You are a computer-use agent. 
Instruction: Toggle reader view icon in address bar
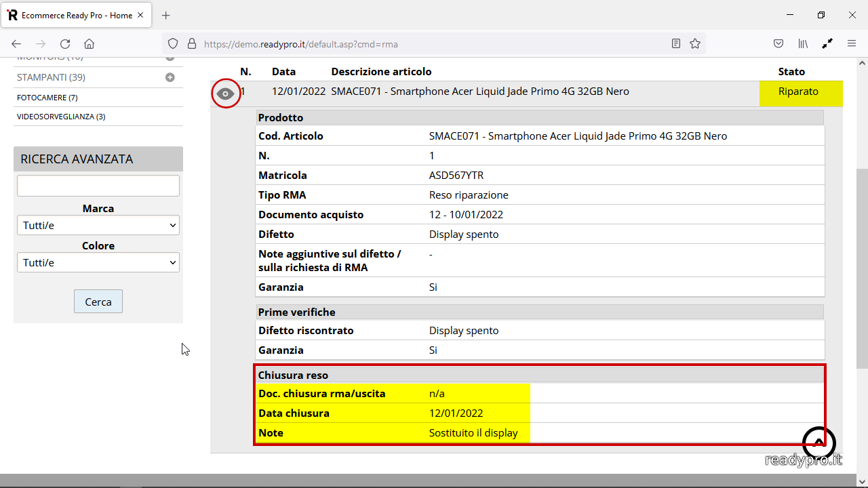point(676,43)
